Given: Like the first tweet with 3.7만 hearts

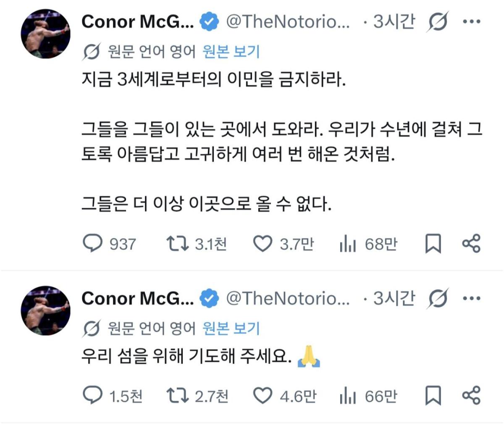Looking at the screenshot, I should tap(263, 244).
